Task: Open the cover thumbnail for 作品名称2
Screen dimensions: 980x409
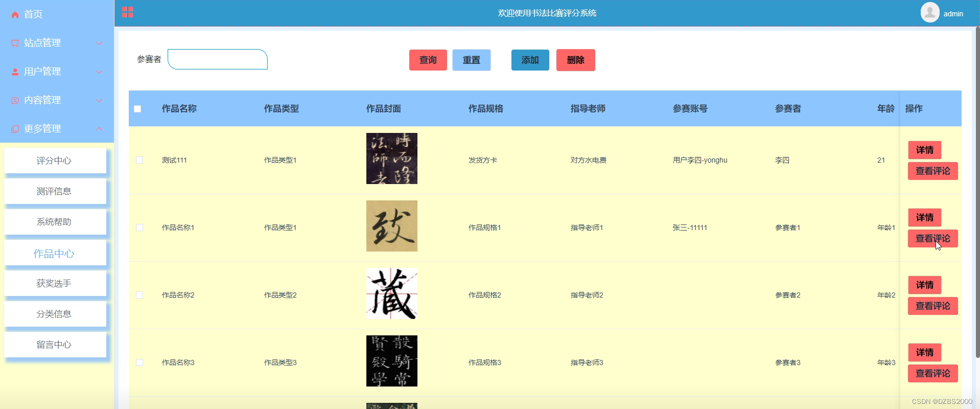Action: coord(392,293)
